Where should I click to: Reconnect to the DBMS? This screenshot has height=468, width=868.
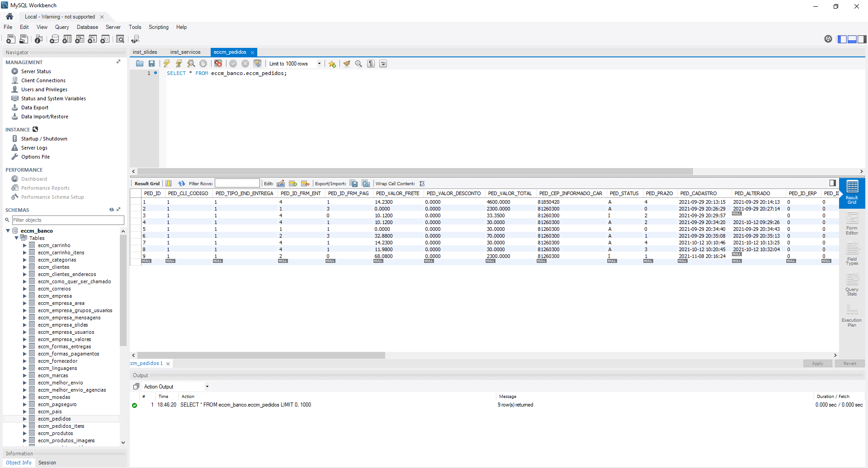coord(135,39)
